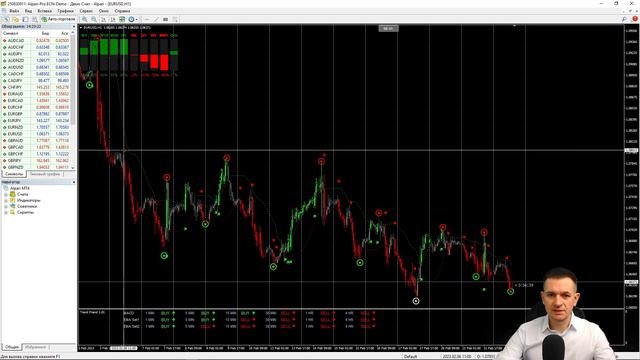Screen dimensions: 640x360
Task: Click the Счета accounts icon in Navigator
Action: point(12,194)
